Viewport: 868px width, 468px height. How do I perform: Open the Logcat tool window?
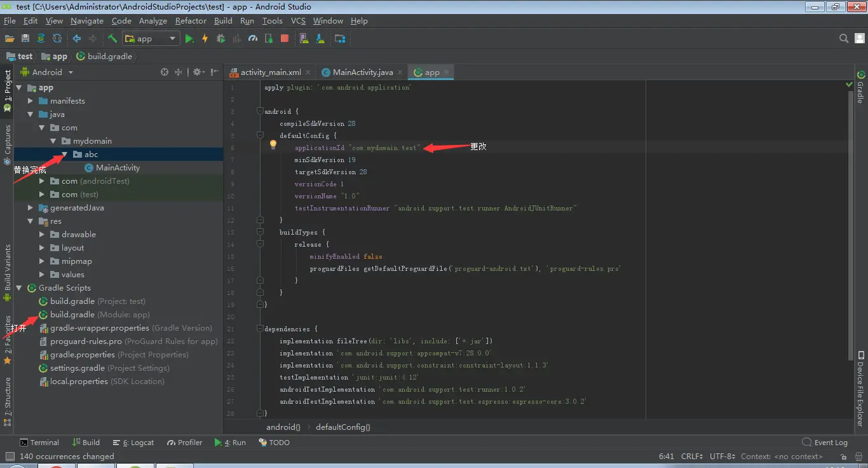click(x=133, y=443)
